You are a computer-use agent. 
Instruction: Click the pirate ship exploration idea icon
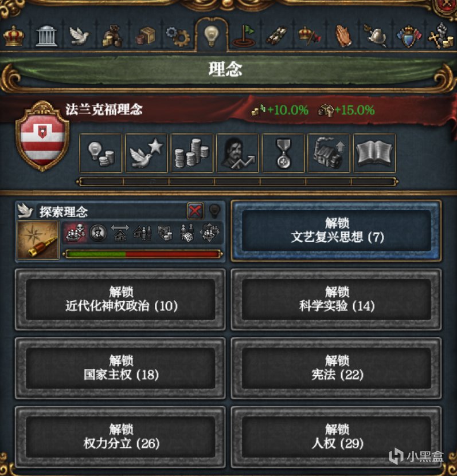[75, 233]
